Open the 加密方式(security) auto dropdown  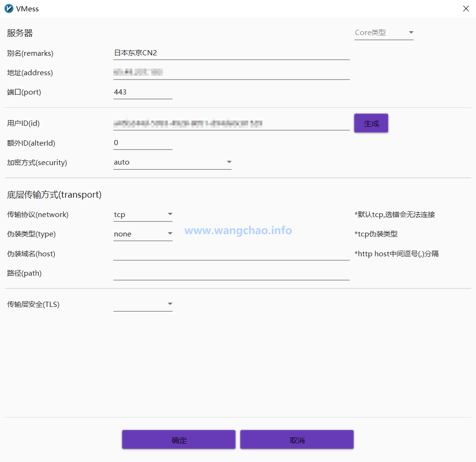pos(173,162)
